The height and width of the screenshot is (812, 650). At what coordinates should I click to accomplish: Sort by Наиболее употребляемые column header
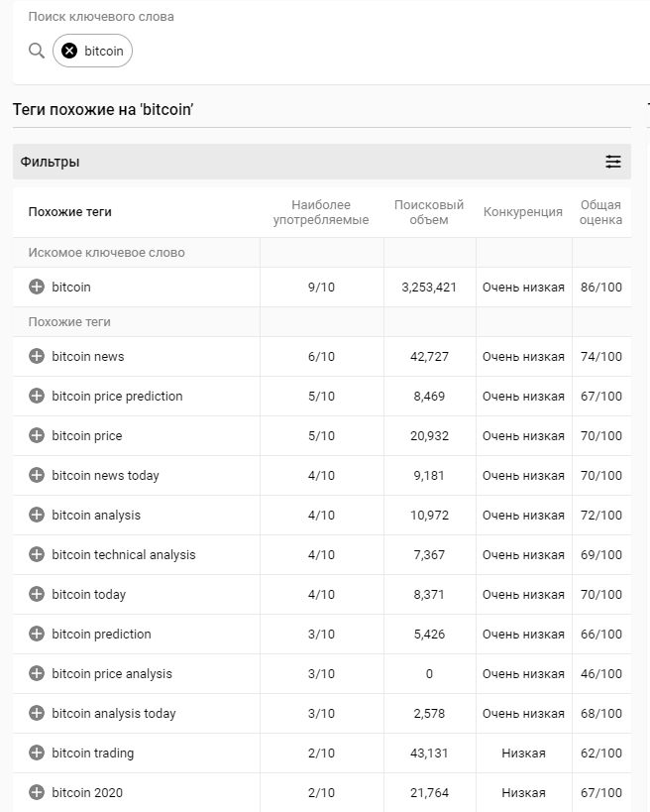321,212
